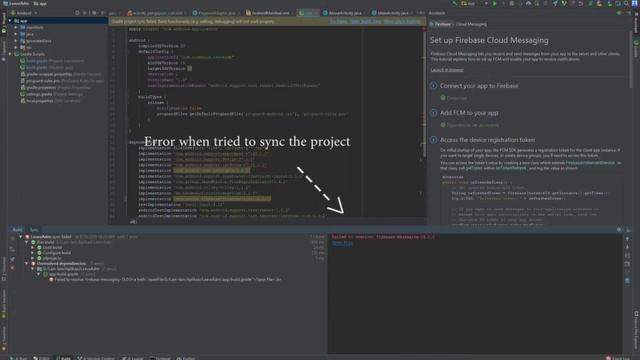The width and height of the screenshot is (640, 360).
Task: Switch to the app gradle editor tab
Action: (x=308, y=13)
